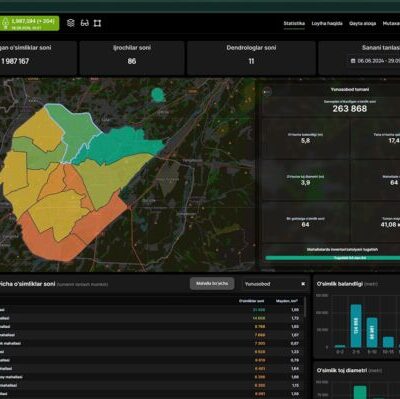Screen dimensions: 400x399
Task: Click the 5-10 meter height bar
Action: click(372, 332)
